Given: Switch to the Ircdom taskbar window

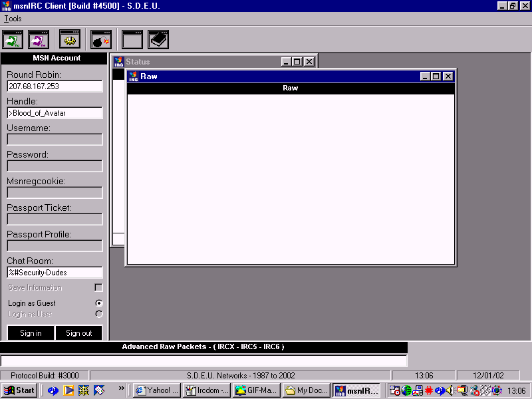Looking at the screenshot, I should pos(207,390).
